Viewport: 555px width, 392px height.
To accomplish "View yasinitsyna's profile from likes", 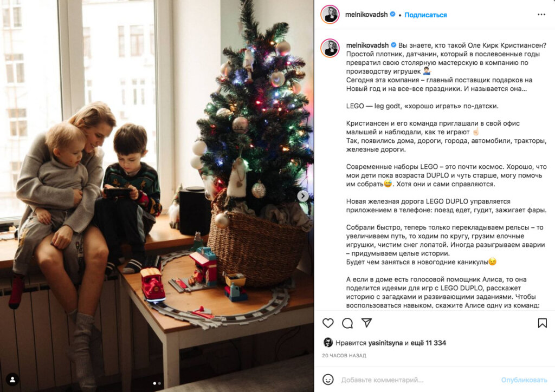I will pyautogui.click(x=385, y=343).
